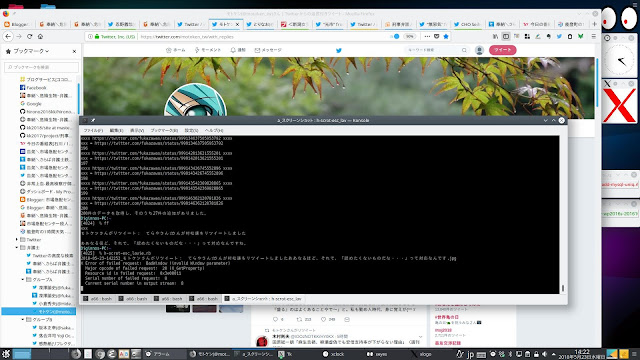The width and height of the screenshot is (640, 360).
Task: Collapse the 弁護士 bookmark folder
Action: (17, 247)
